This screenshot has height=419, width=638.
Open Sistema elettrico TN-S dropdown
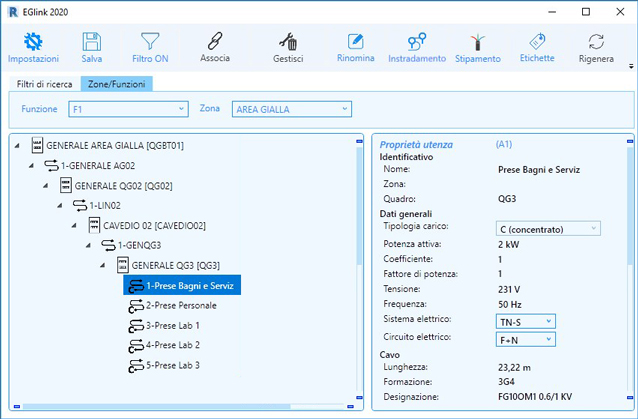525,322
